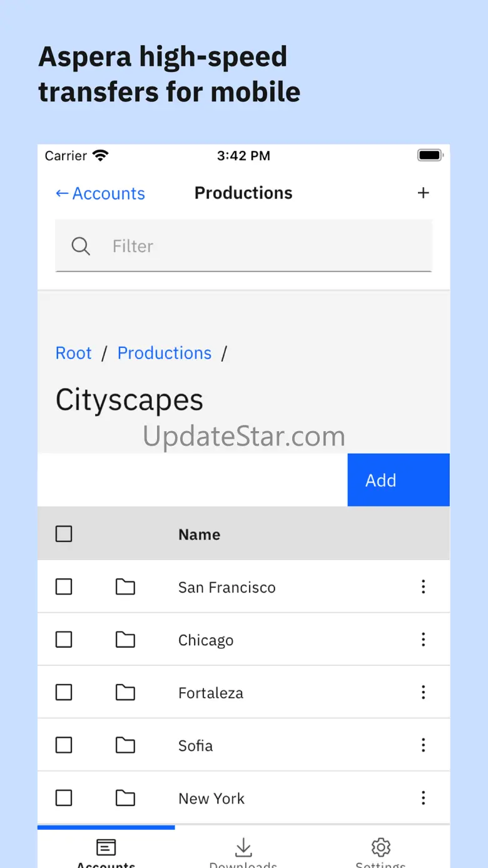The width and height of the screenshot is (488, 868).
Task: Click the Fortaleza folder icon
Action: click(125, 692)
